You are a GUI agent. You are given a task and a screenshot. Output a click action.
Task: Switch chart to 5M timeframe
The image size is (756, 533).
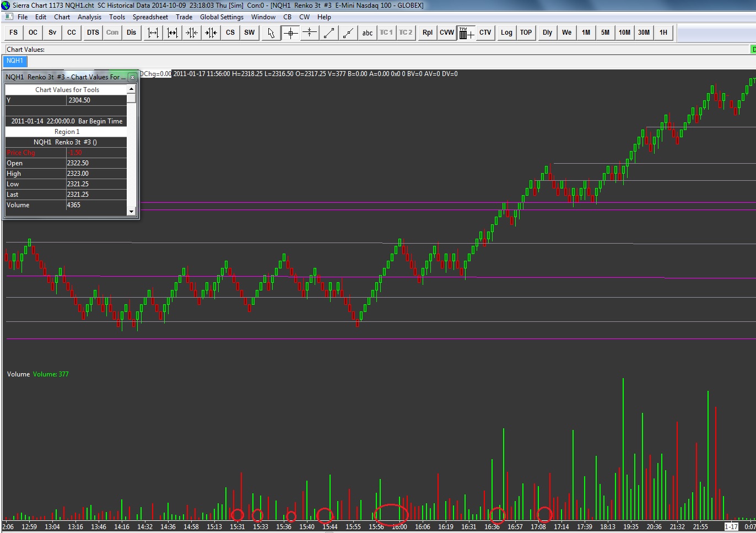coord(606,33)
